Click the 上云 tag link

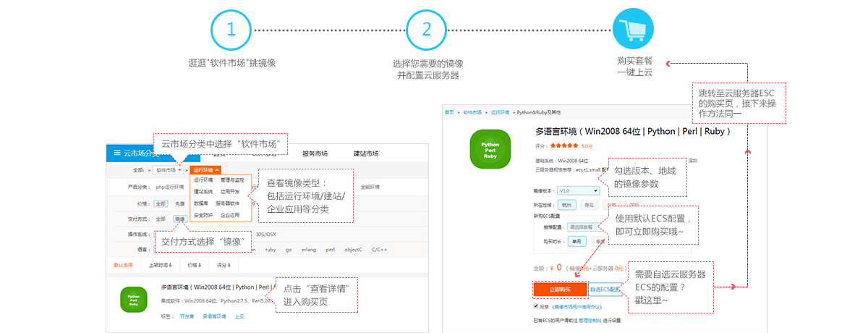pyautogui.click(x=239, y=316)
